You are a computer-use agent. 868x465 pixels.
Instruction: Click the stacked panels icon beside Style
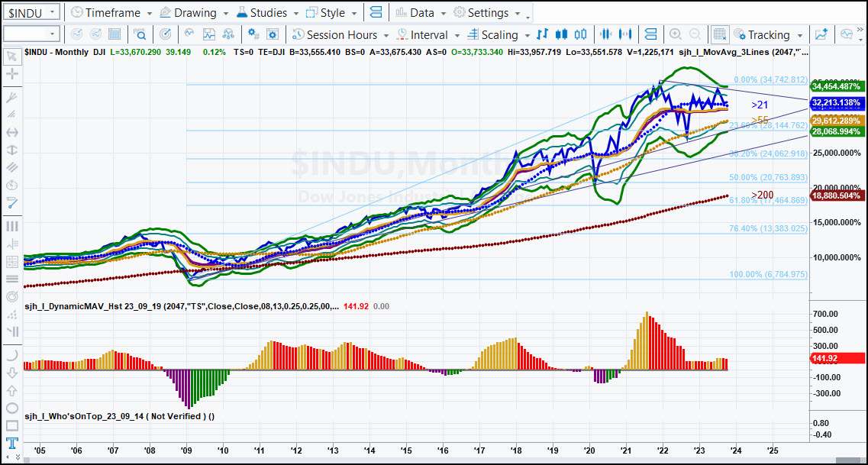376,12
